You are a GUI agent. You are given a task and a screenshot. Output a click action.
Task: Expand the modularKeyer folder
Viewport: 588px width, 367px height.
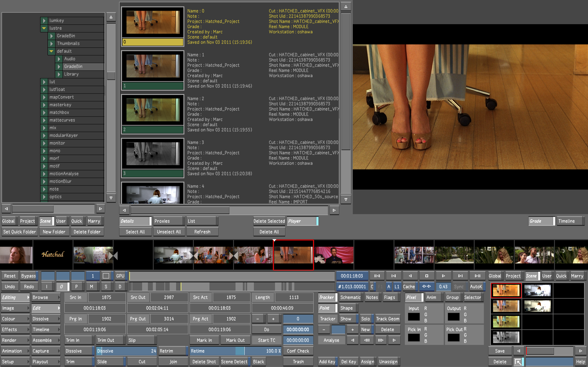click(x=44, y=135)
